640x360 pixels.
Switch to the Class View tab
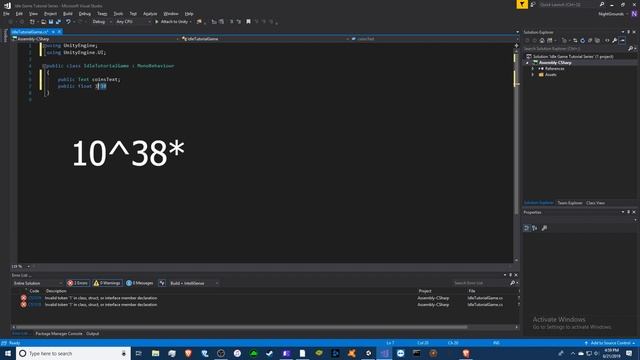[595, 203]
